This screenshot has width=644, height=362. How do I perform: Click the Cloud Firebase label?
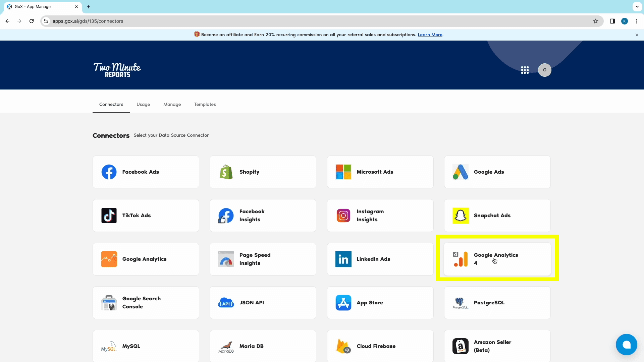tap(376, 346)
